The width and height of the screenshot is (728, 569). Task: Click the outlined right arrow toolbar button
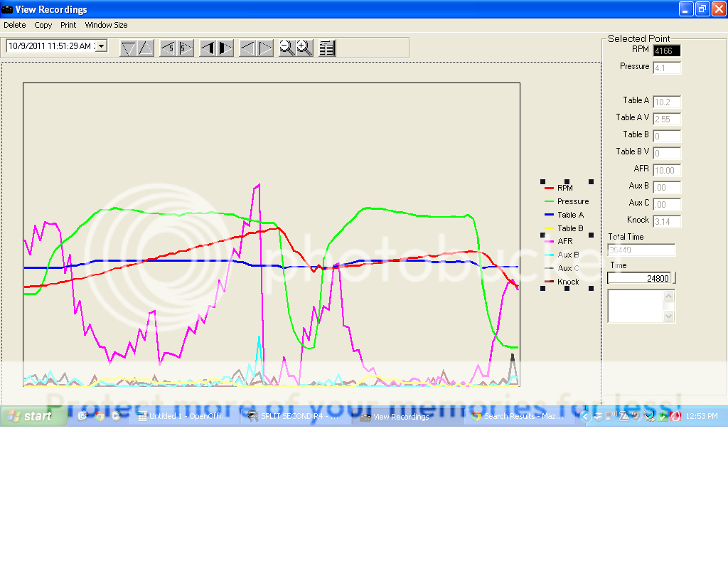(265, 48)
